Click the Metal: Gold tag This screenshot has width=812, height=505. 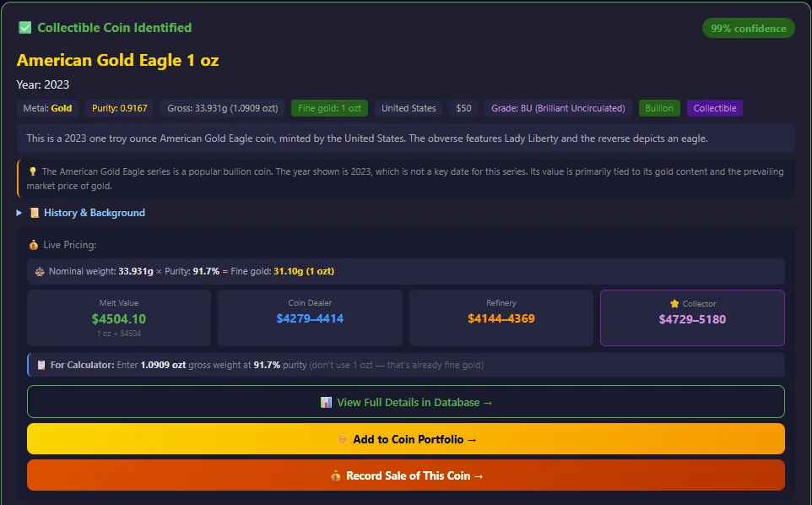[x=47, y=108]
